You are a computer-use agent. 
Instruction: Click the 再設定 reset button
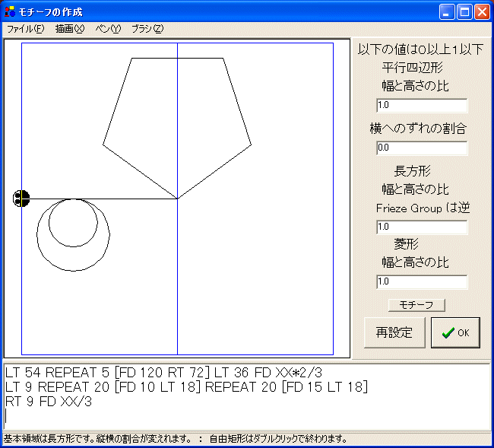pos(394,332)
